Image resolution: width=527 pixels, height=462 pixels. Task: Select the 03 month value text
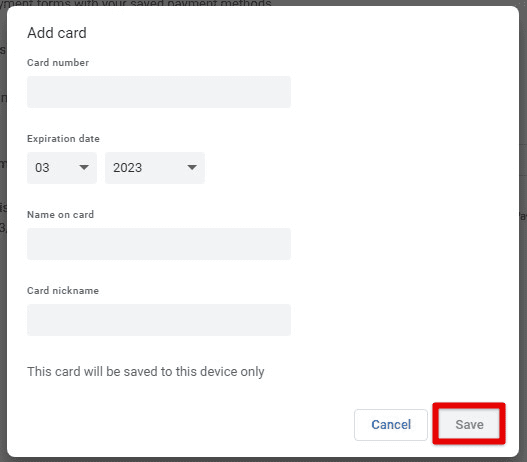point(42,168)
